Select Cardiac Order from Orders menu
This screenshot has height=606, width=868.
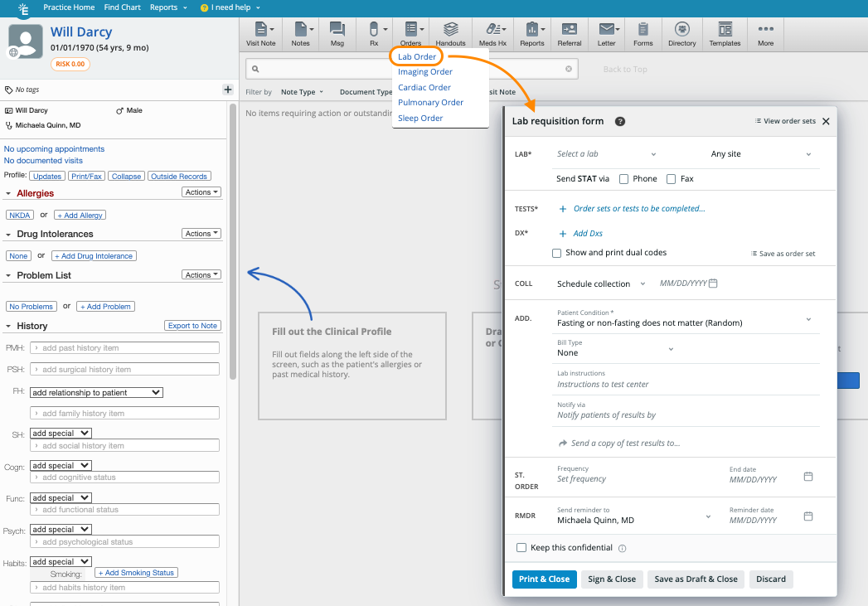(x=424, y=87)
